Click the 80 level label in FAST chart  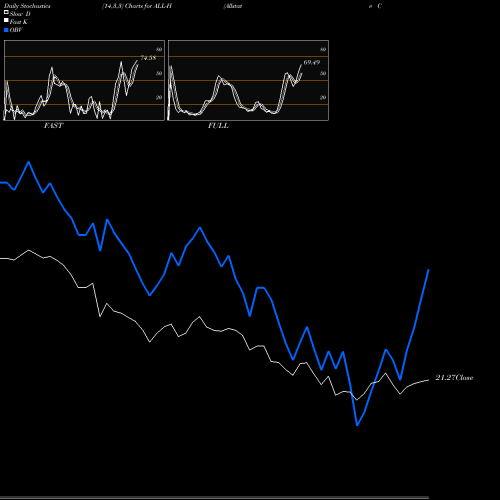pos(159,50)
